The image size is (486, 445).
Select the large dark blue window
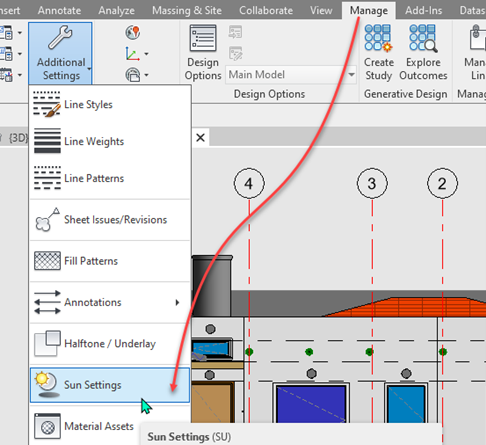pos(311,404)
